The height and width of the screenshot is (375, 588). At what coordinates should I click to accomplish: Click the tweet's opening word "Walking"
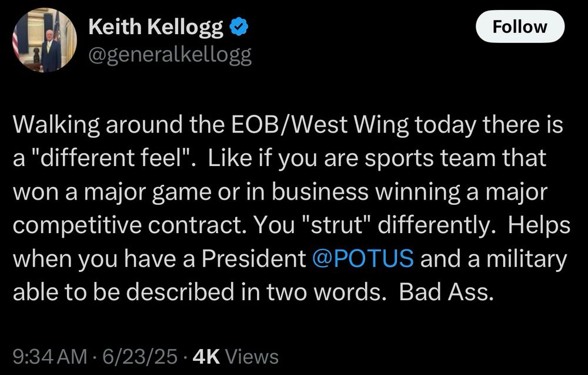coord(56,125)
